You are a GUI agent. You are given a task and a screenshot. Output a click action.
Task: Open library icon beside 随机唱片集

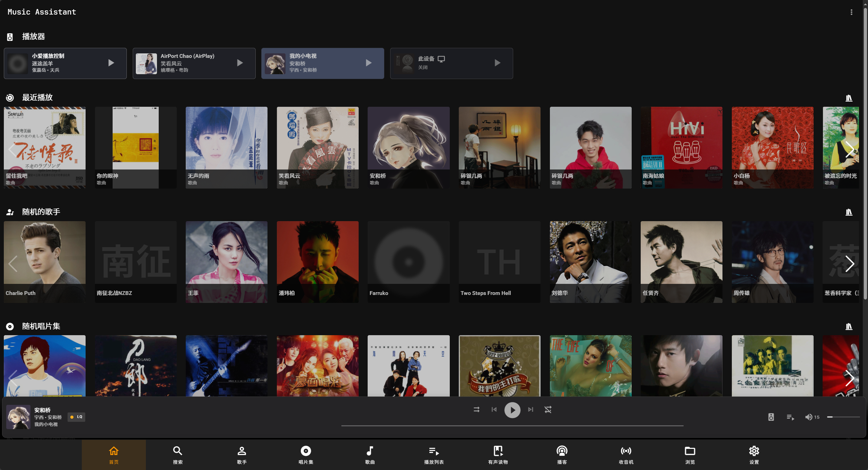pyautogui.click(x=849, y=326)
